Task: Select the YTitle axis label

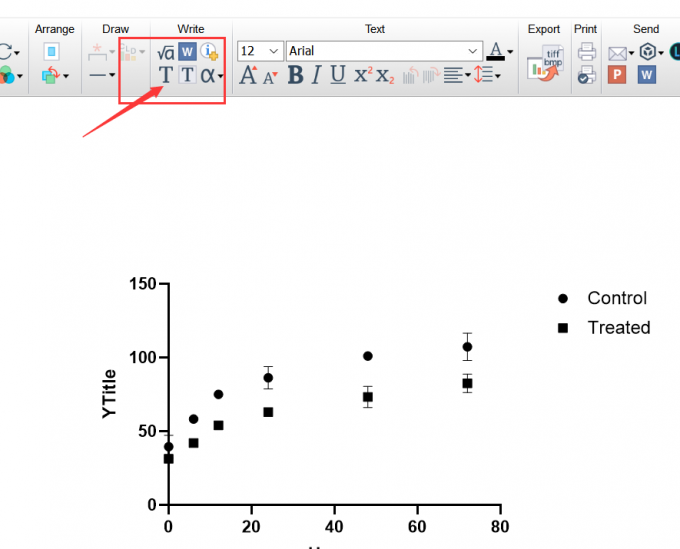Action: pyautogui.click(x=109, y=394)
